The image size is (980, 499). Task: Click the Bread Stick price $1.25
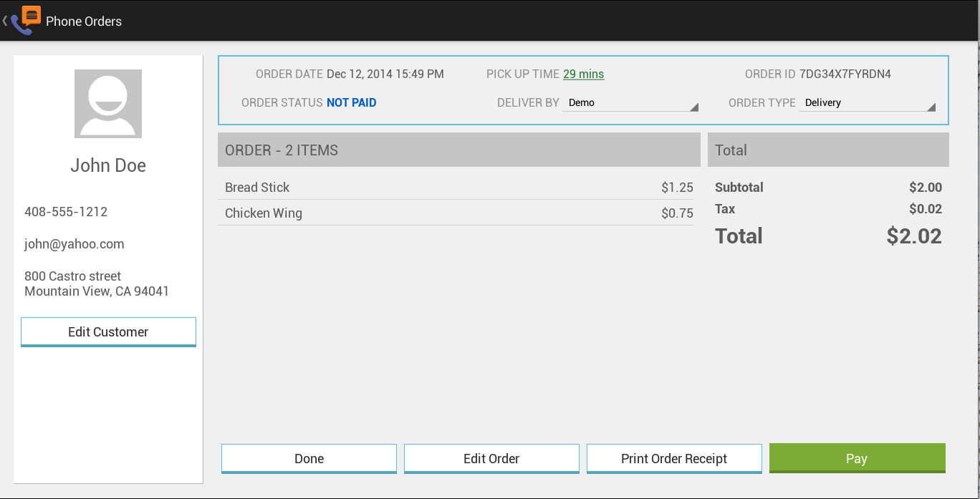[x=677, y=188]
